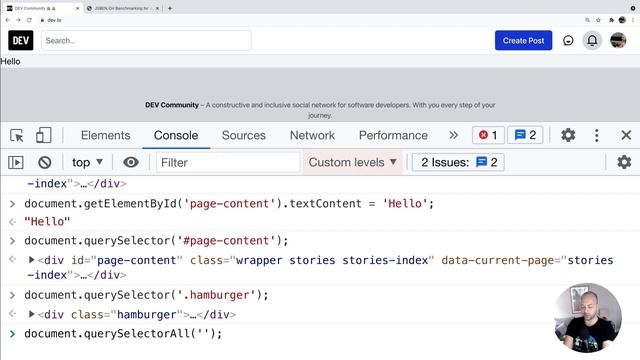Open the console settings gear

(x=624, y=162)
